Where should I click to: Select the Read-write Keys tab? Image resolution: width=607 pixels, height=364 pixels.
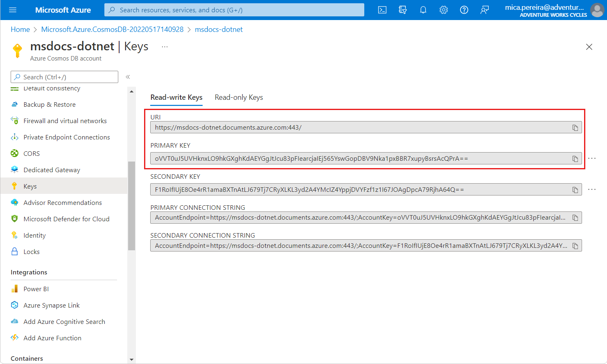[176, 97]
